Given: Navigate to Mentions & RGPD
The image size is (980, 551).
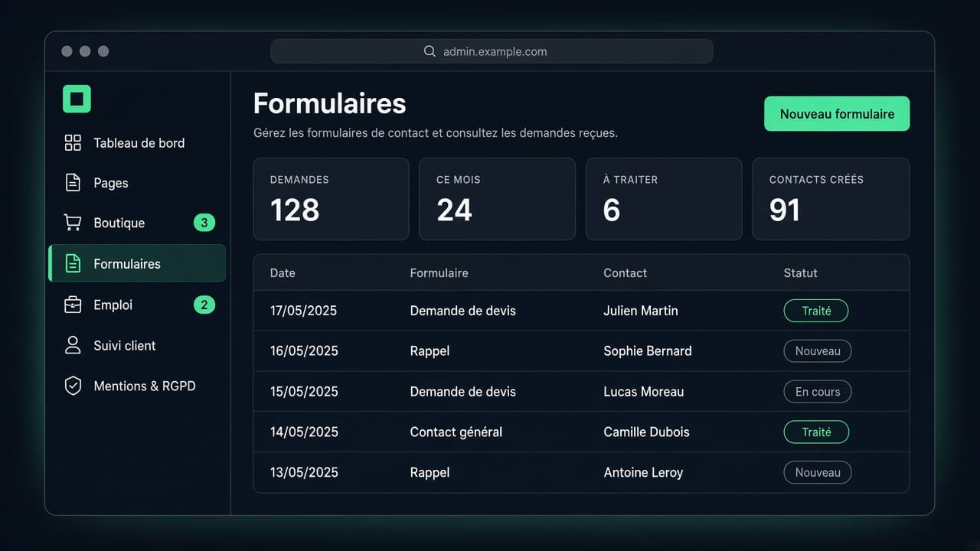Looking at the screenshot, I should (x=137, y=386).
